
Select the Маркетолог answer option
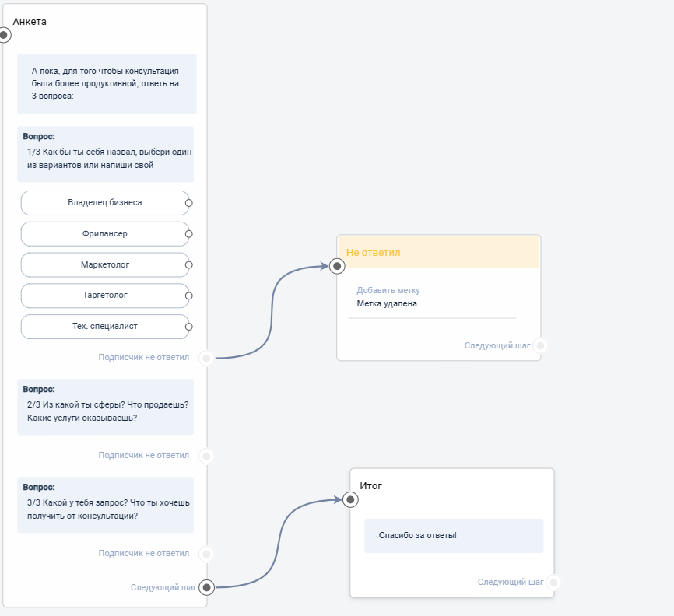(104, 265)
